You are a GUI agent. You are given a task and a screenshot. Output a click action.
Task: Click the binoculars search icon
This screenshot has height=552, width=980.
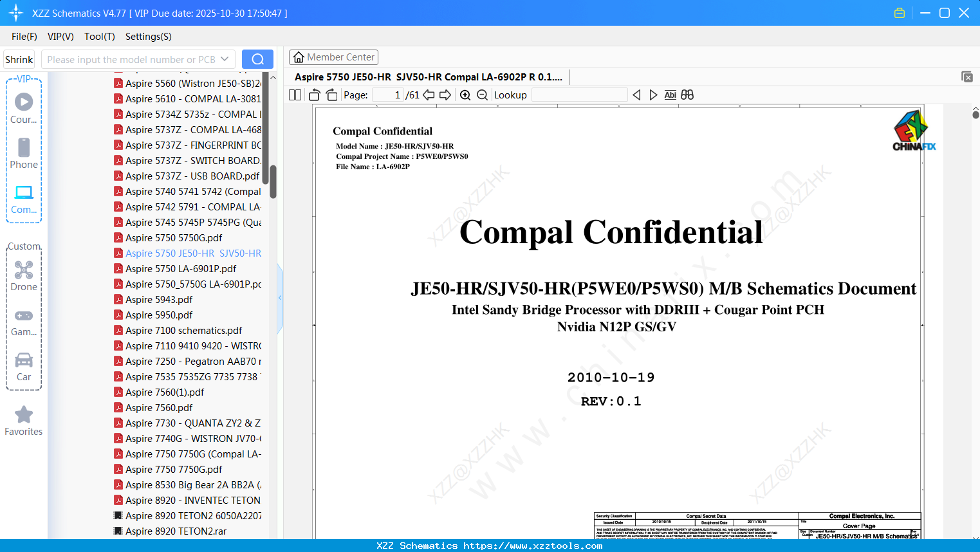coord(687,95)
